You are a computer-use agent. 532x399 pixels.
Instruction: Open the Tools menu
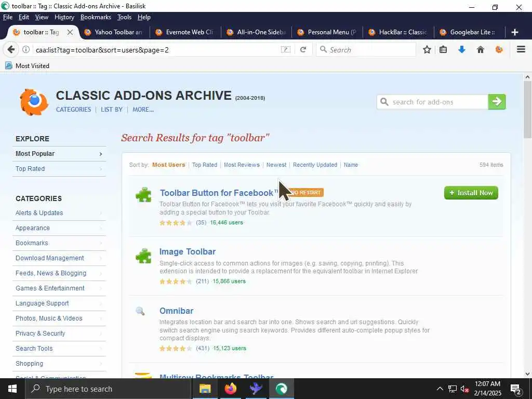(124, 17)
